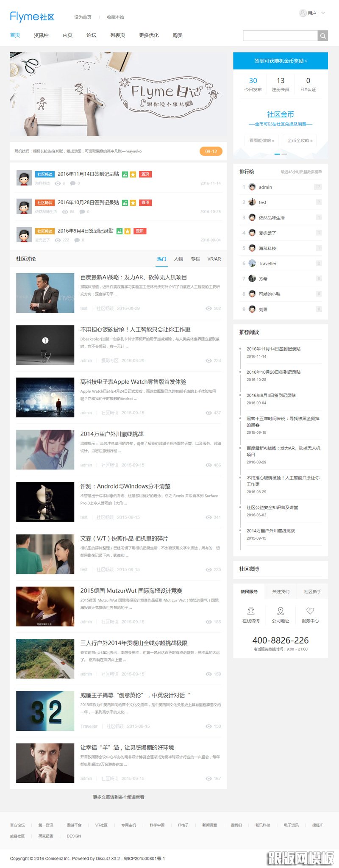Open the 评测:Android与Windows分不清楚 thumbnail
The height and width of the screenshot is (868, 339).
pyautogui.click(x=45, y=502)
